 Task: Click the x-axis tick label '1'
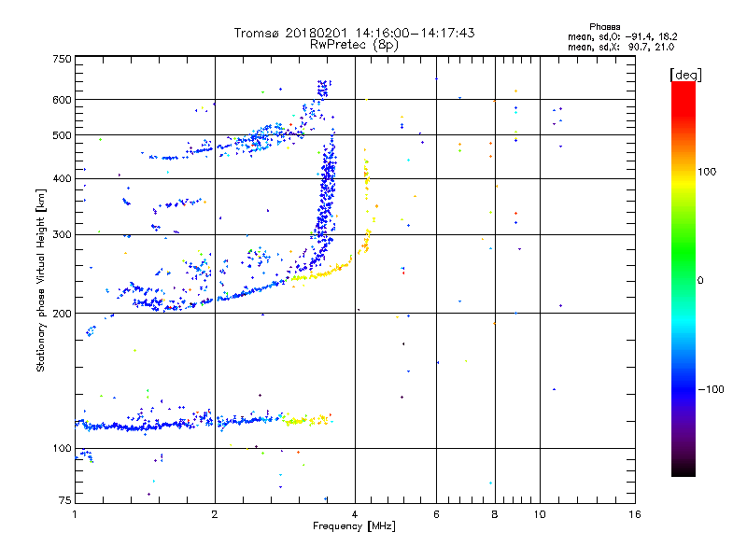(75, 514)
